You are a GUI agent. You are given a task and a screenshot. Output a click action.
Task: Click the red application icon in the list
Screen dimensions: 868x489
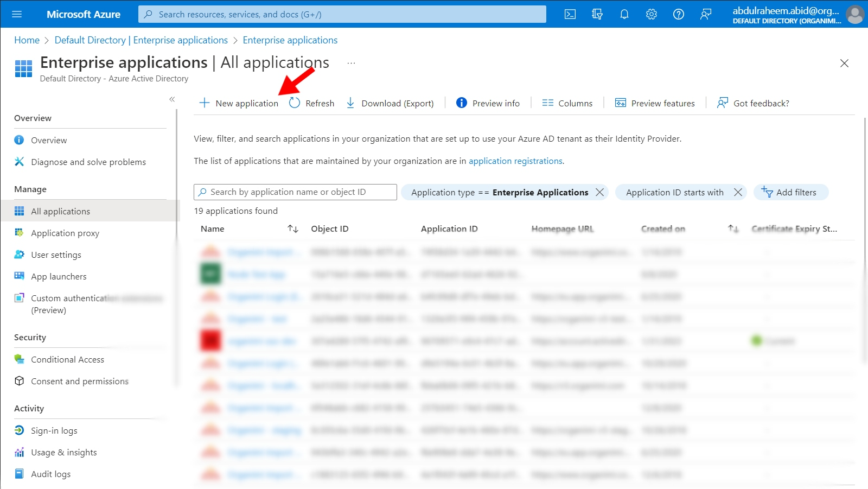coord(210,341)
